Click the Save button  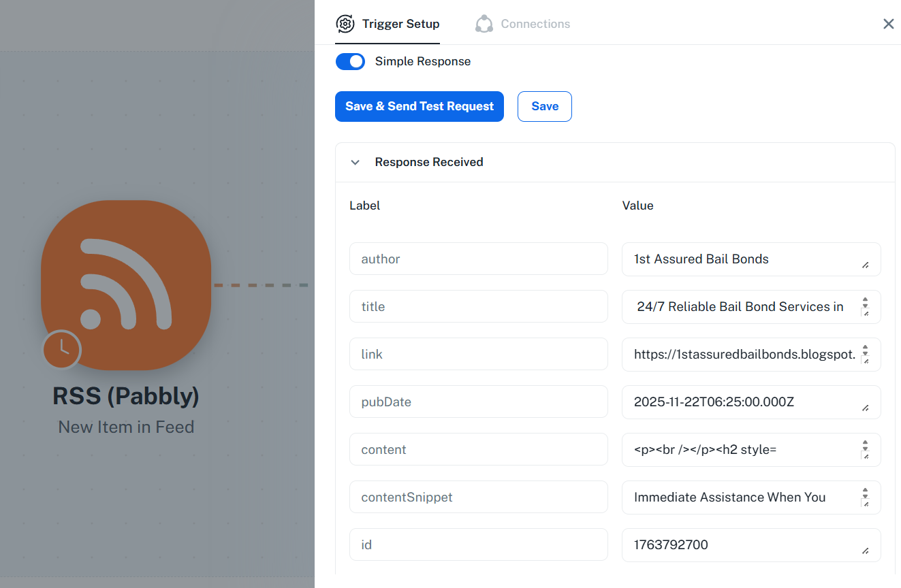click(544, 106)
